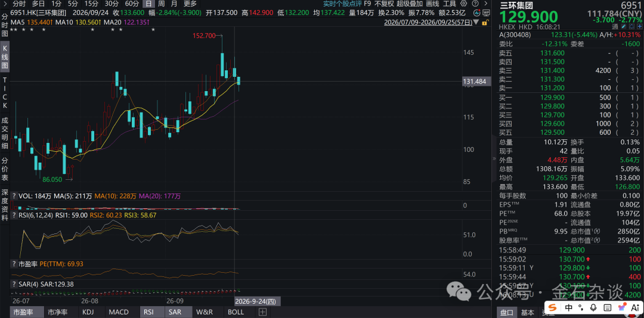Viewport: 644px width, 318px height.
Task: Open the 工具 tools menu
Action: (450, 4)
